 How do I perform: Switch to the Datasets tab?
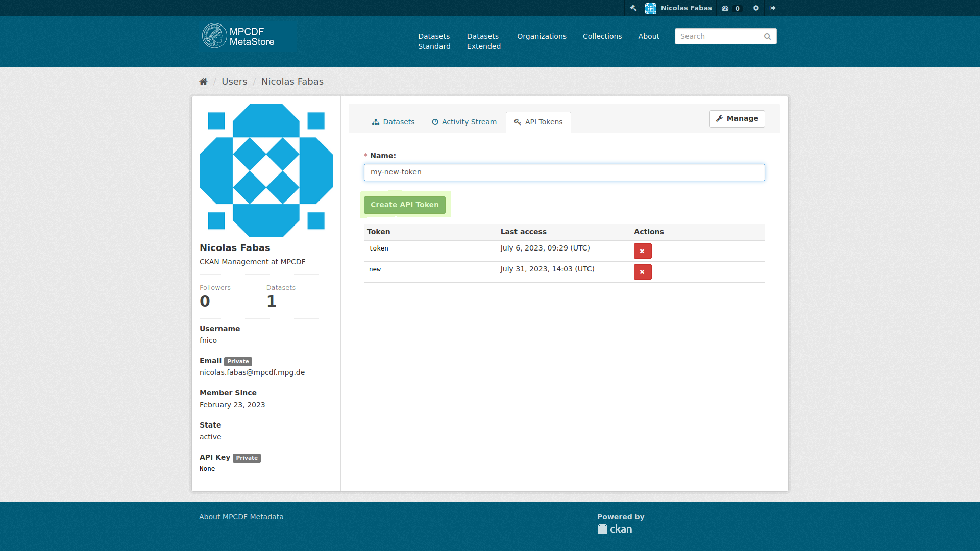tap(393, 122)
